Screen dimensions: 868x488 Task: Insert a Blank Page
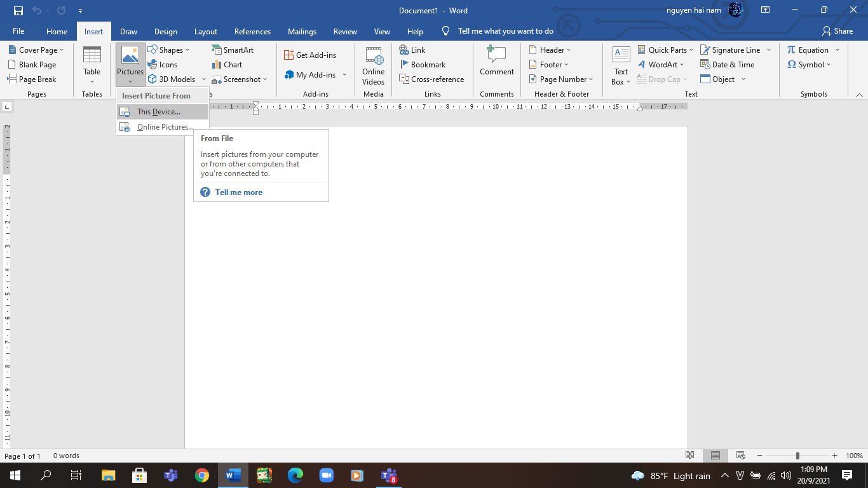click(32, 65)
